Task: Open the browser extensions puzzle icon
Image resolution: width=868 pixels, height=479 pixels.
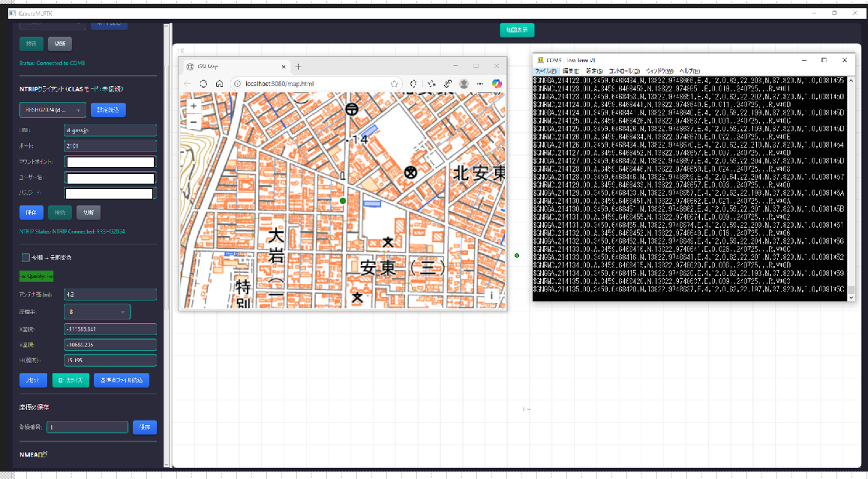Action: tap(413, 84)
